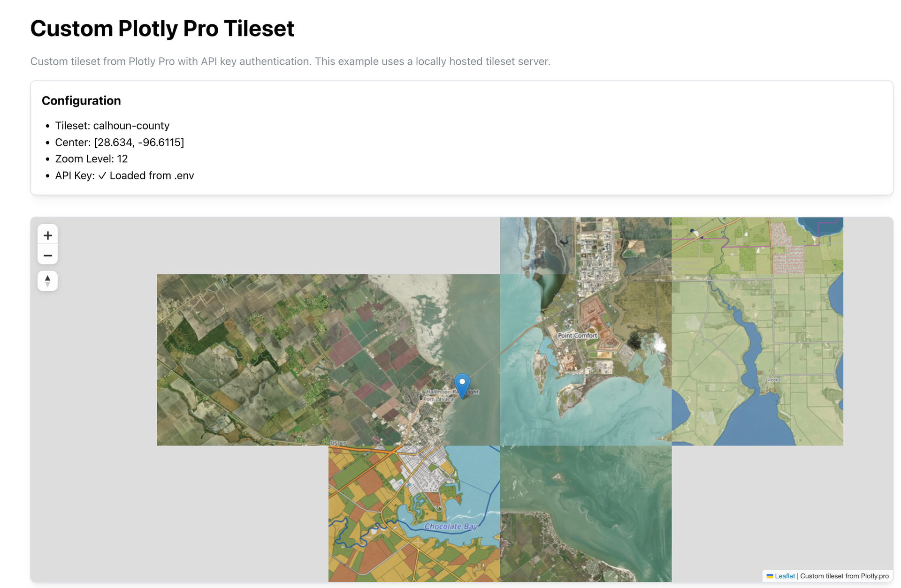Zoom out with the minus button
901x588 pixels.
[x=47, y=255]
